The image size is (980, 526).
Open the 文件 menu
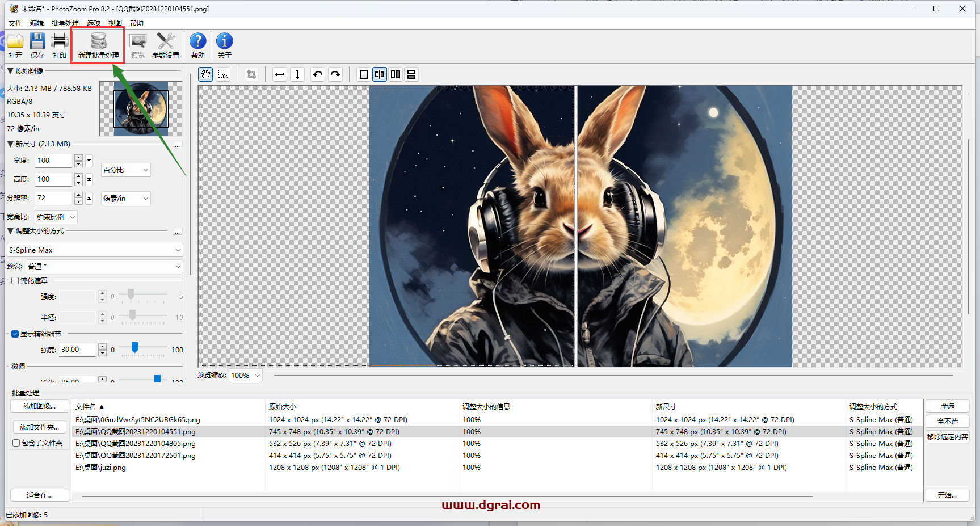[15, 23]
